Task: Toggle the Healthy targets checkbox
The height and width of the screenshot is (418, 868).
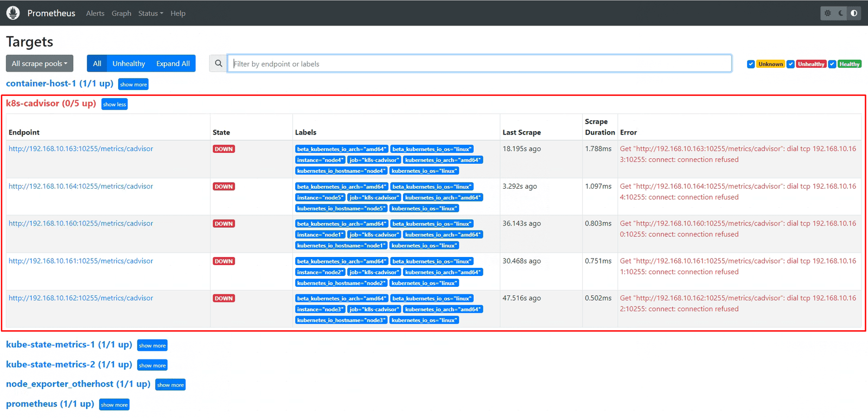Action: coord(832,64)
